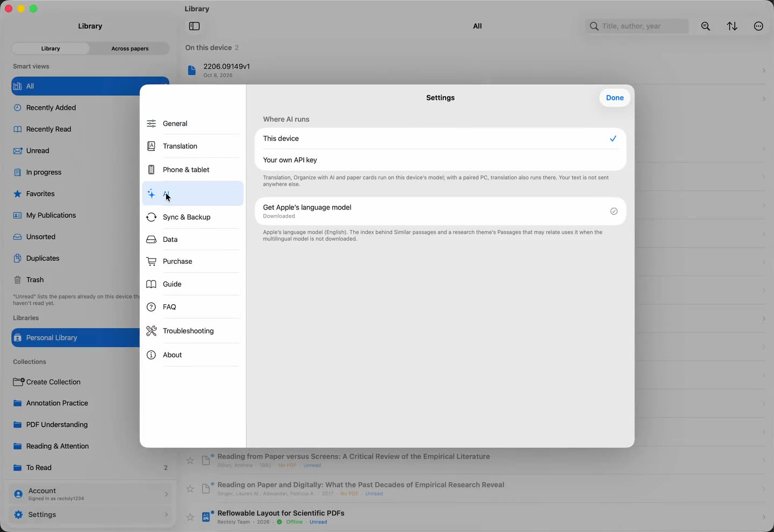Image resolution: width=774 pixels, height=532 pixels.
Task: Click the Title, author, year search field
Action: [637, 26]
